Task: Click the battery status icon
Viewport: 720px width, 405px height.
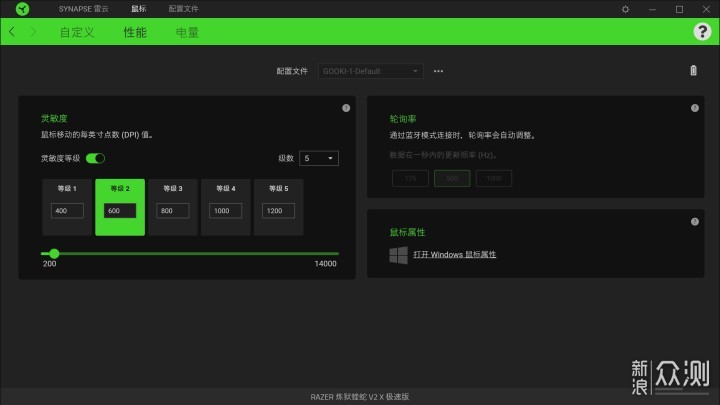Action: (x=693, y=70)
